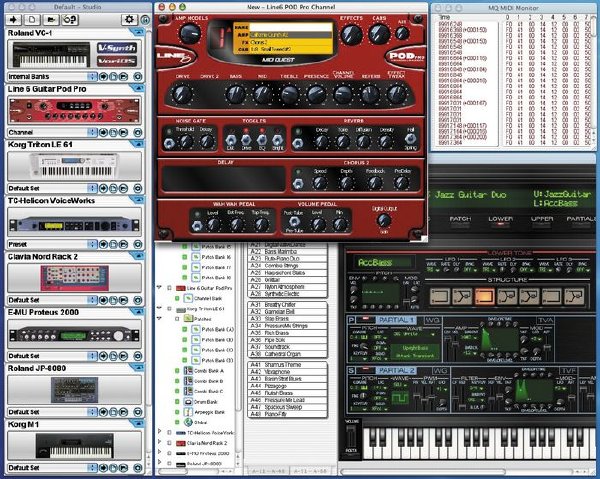This screenshot has height=479, width=600.
Task: Select the PARTIAL 1 header
Action: tap(396, 320)
